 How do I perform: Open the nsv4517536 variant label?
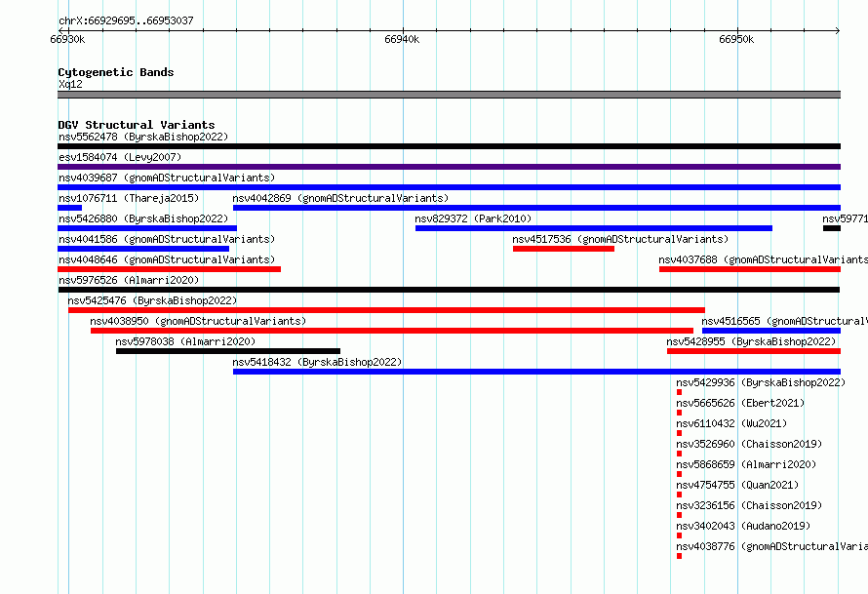tap(620, 239)
